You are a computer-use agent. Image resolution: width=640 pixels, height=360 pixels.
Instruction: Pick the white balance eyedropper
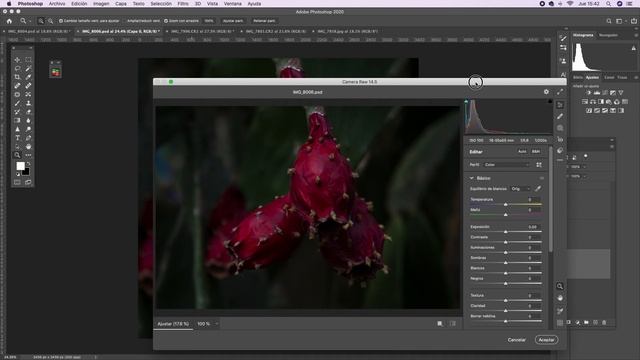click(x=538, y=189)
